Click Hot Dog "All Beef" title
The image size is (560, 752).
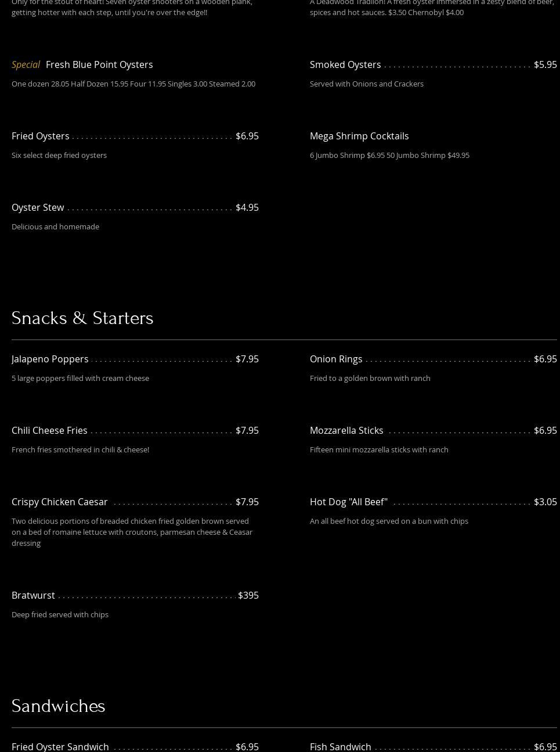349,502
